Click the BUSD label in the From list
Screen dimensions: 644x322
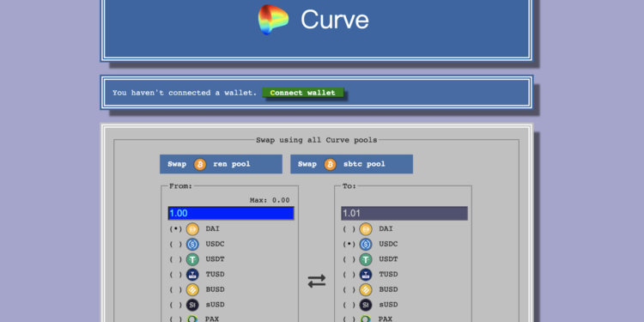pyautogui.click(x=215, y=289)
